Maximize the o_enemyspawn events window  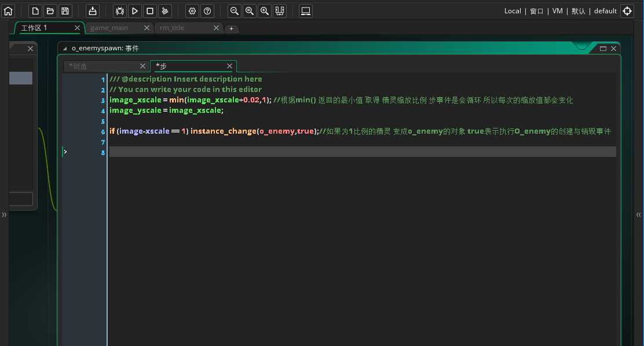(603, 49)
